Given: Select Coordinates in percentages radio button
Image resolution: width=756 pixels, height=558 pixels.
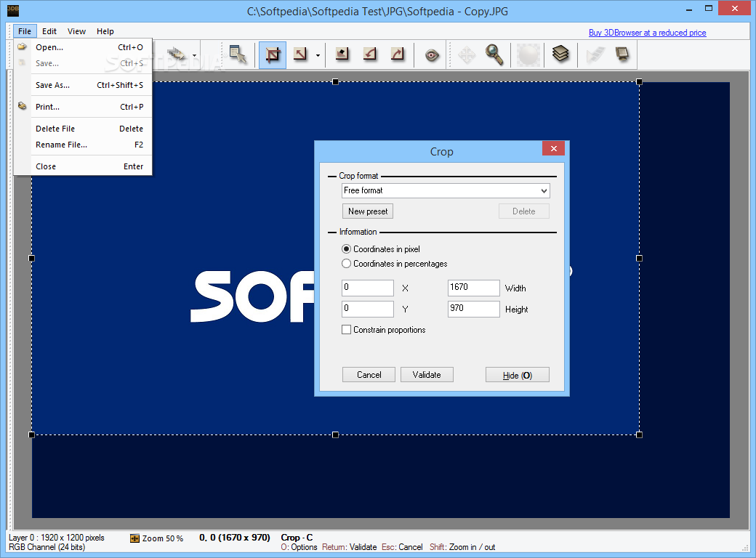Looking at the screenshot, I should coord(346,264).
